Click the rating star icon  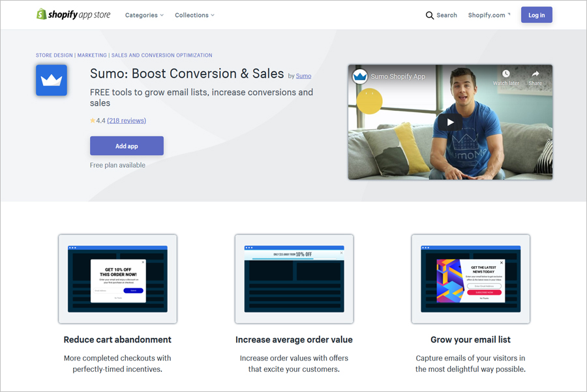point(93,120)
